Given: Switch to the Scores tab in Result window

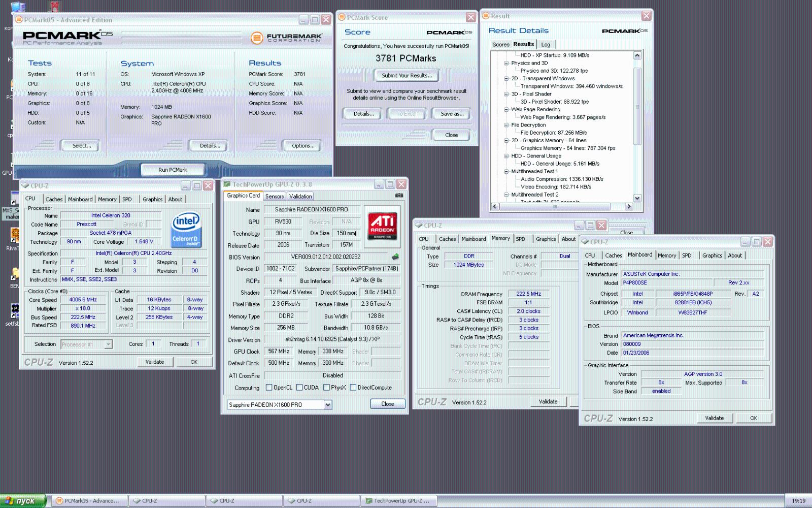Looking at the screenshot, I should 501,45.
